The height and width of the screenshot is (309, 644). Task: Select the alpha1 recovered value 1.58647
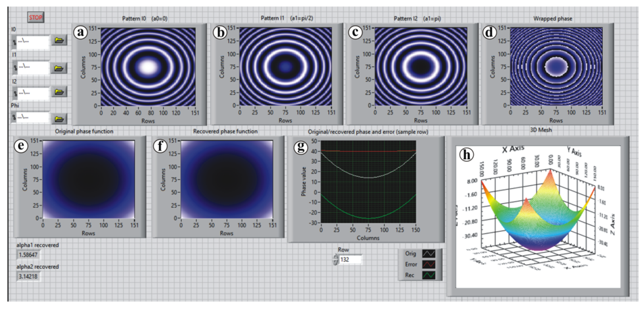pyautogui.click(x=28, y=255)
